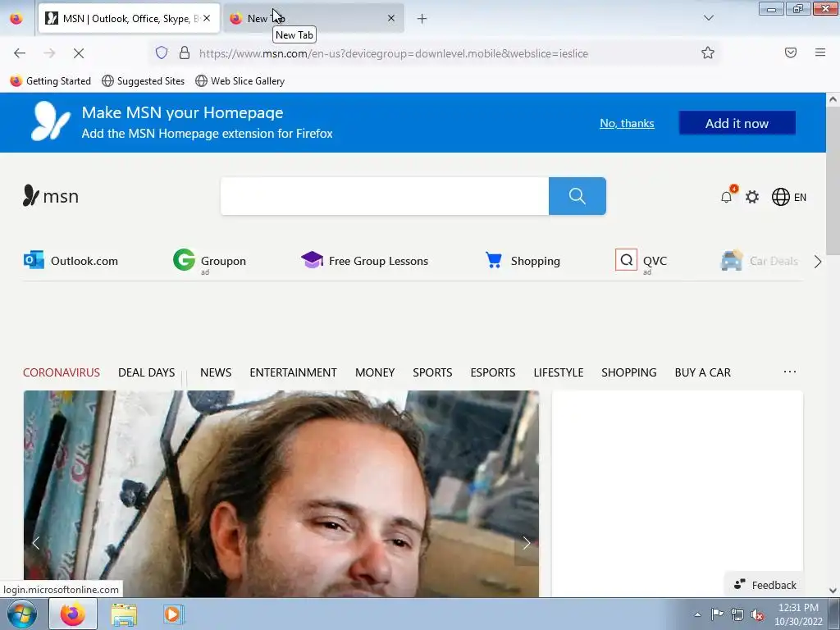840x630 pixels.
Task: Open the BUY A CAR category
Action: click(703, 372)
